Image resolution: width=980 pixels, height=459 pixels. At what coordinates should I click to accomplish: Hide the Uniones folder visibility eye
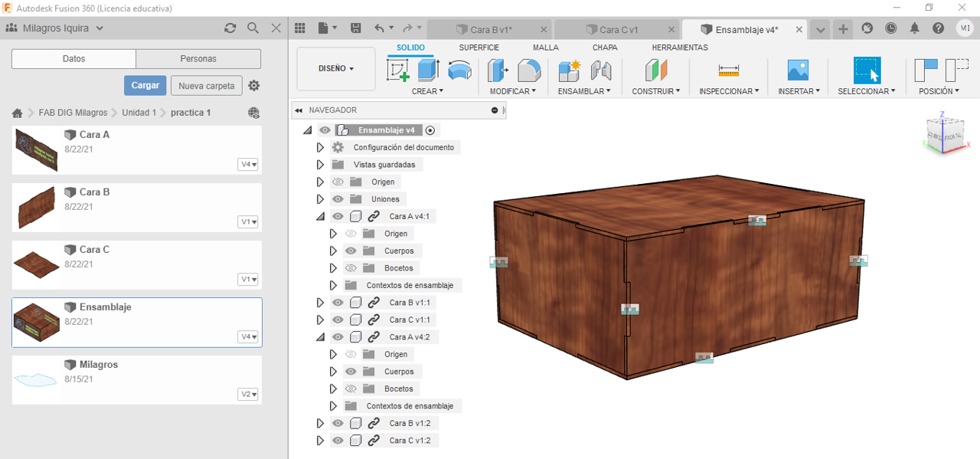click(338, 199)
